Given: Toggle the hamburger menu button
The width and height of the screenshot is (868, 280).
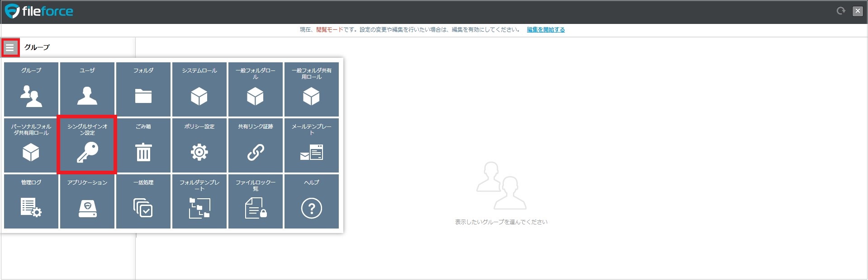Looking at the screenshot, I should point(10,47).
